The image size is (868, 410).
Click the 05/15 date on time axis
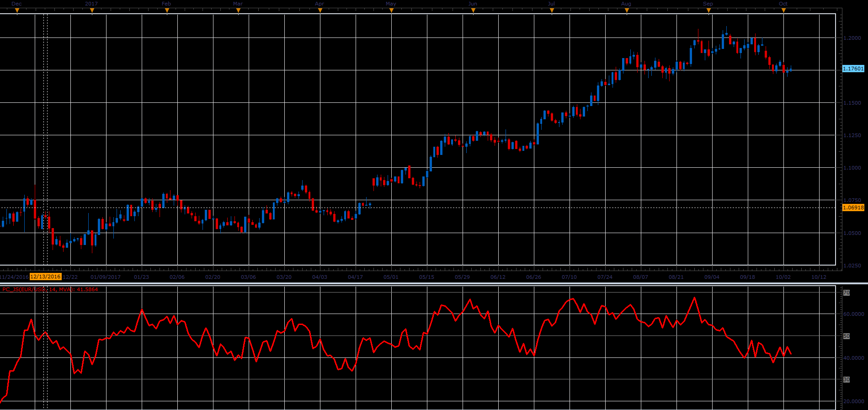[x=426, y=277]
